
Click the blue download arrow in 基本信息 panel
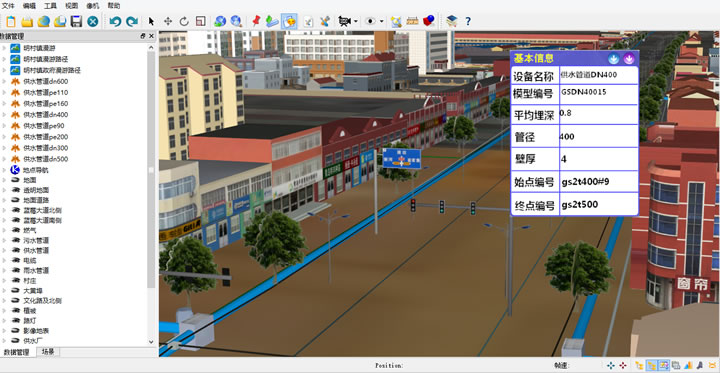[613, 58]
